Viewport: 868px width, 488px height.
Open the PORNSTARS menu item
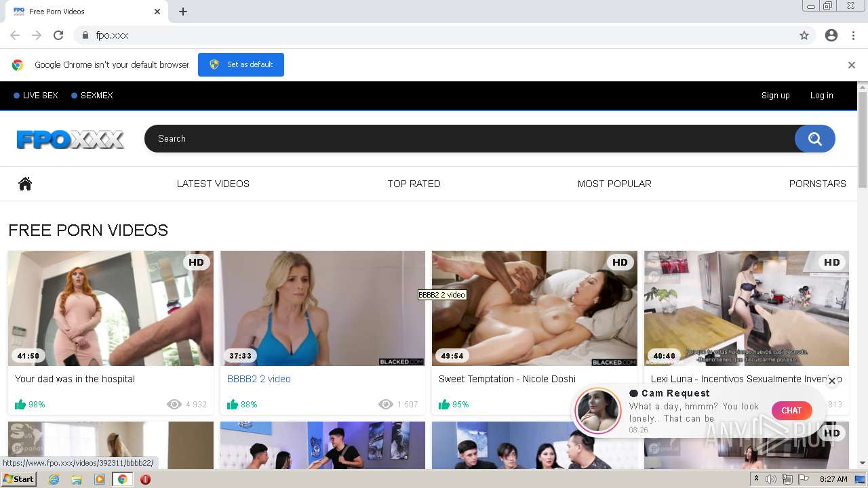pyautogui.click(x=818, y=184)
